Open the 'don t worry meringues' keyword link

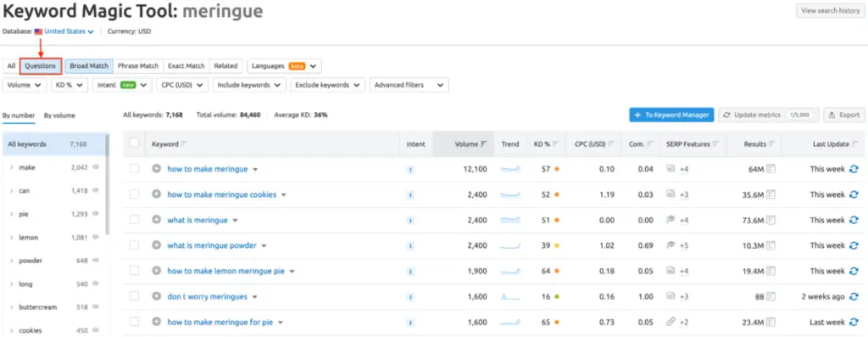pos(207,296)
